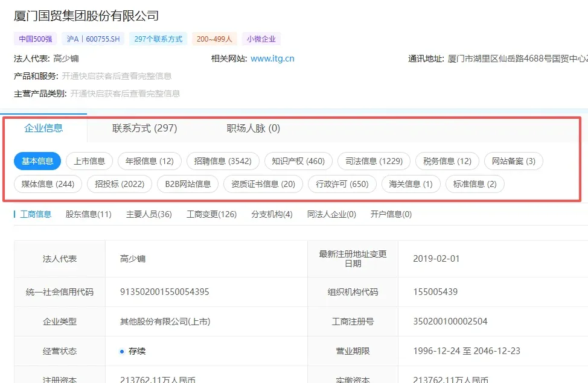Screen dimensions: 588x383
Task: Open 年报信息 (12) section
Action: tap(150, 161)
